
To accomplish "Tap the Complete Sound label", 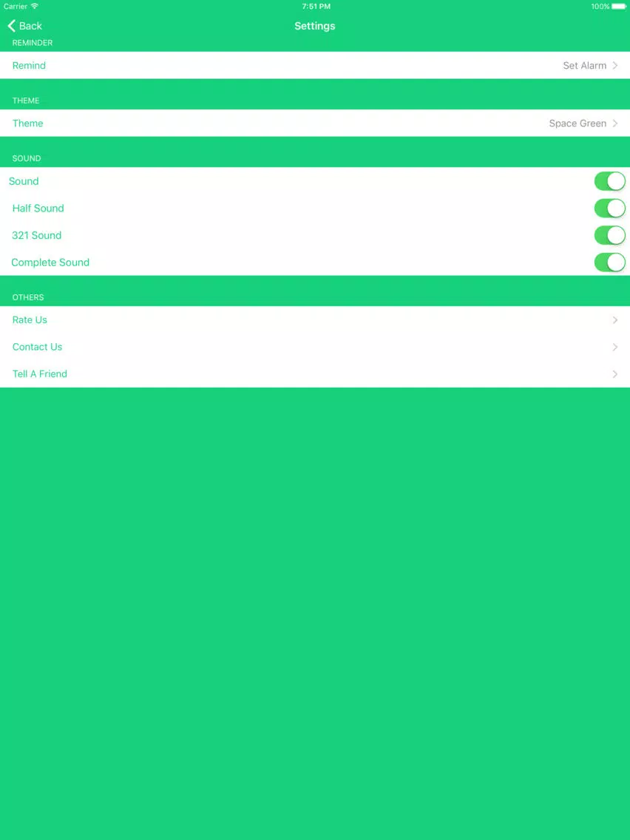I will pos(50,262).
